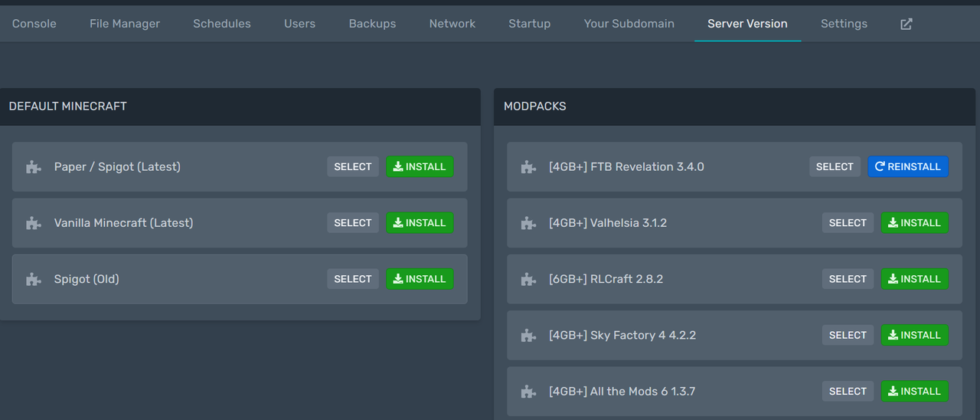Install RLCraft 2.8.2 modpack

tap(915, 279)
